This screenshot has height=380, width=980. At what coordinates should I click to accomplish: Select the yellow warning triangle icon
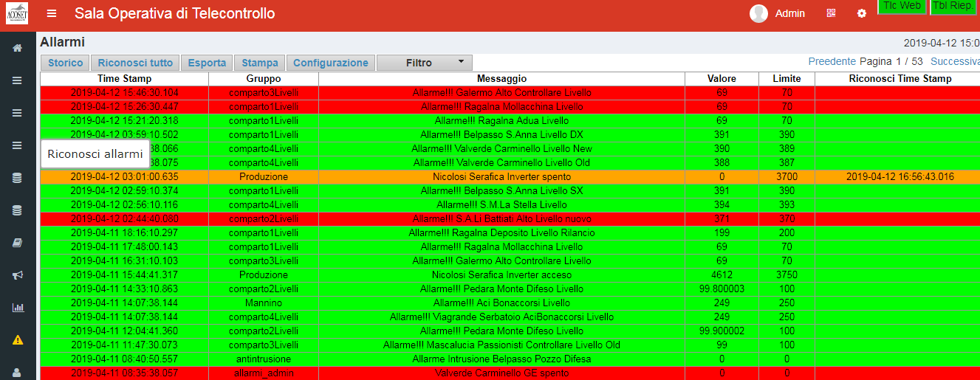pyautogui.click(x=17, y=340)
